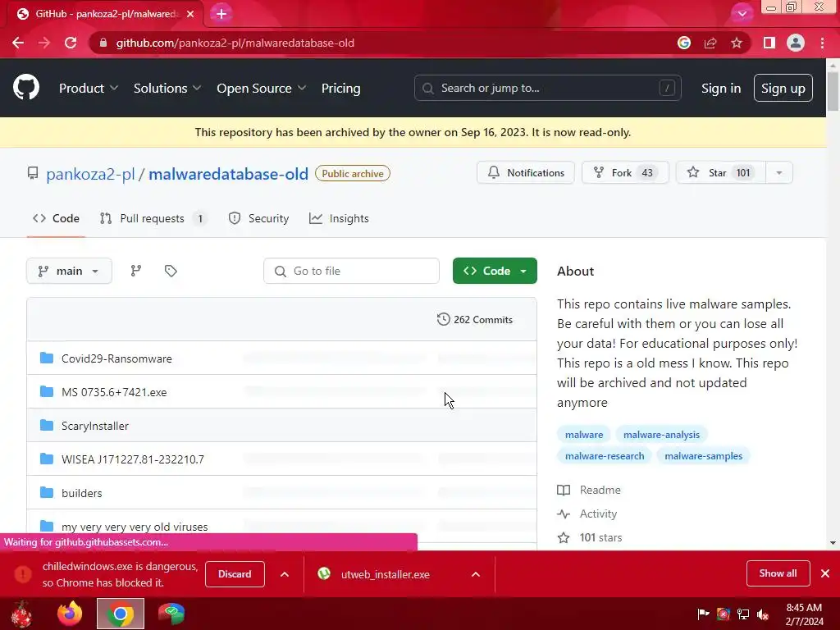Open Chrome profile avatar

(x=796, y=43)
